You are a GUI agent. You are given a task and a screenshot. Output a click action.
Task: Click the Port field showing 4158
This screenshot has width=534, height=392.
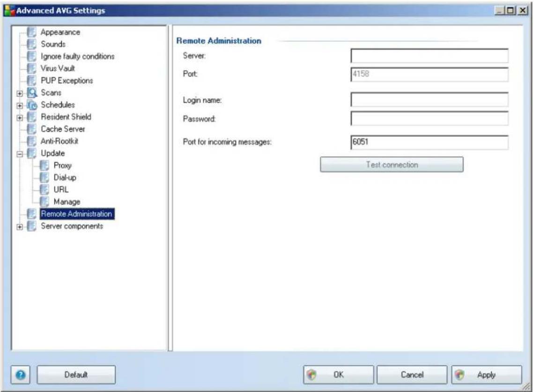(430, 74)
